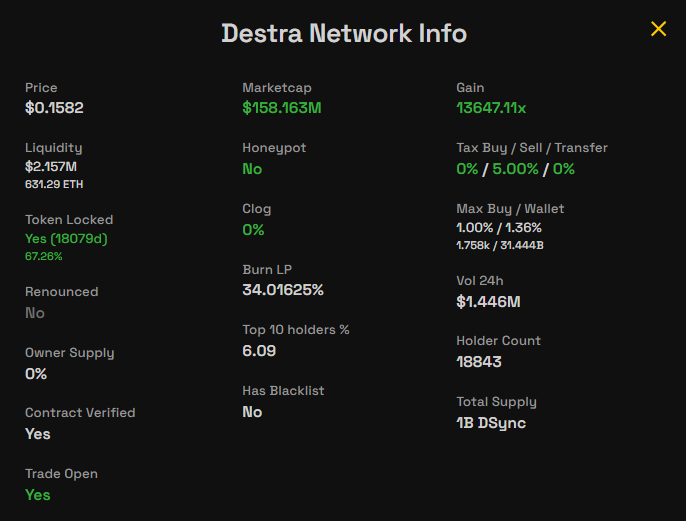Click the Vol 24h $1.446M value
Viewport: 686px width, 521px height.
click(x=488, y=302)
